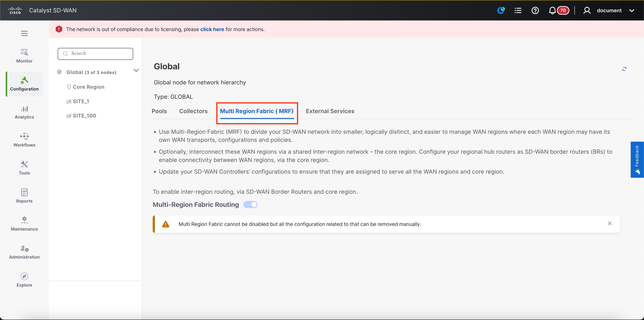Open the Tools section
644x320 pixels.
(x=24, y=168)
